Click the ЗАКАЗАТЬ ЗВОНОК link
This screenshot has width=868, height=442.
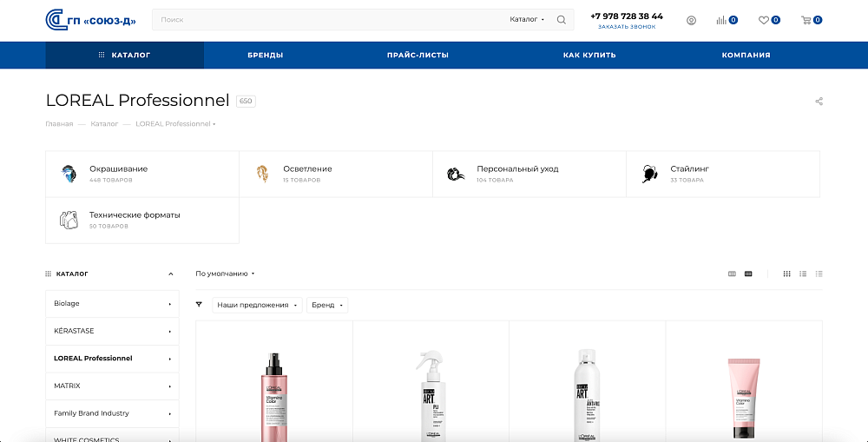pos(627,27)
